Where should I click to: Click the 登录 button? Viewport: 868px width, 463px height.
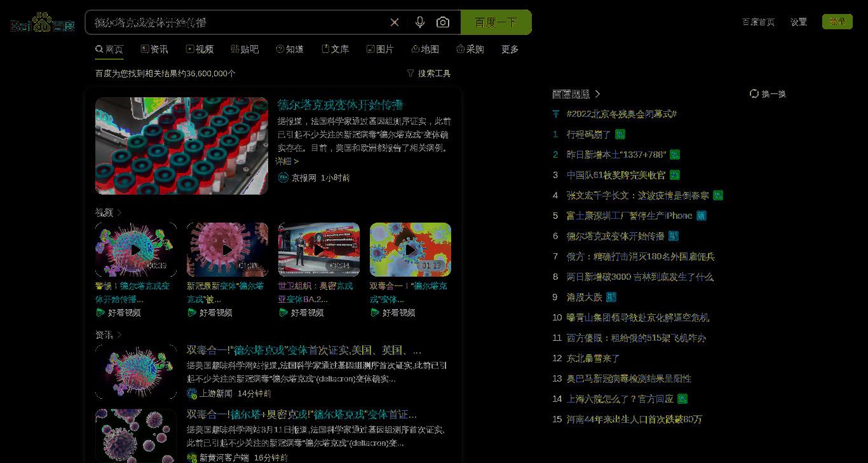837,22
